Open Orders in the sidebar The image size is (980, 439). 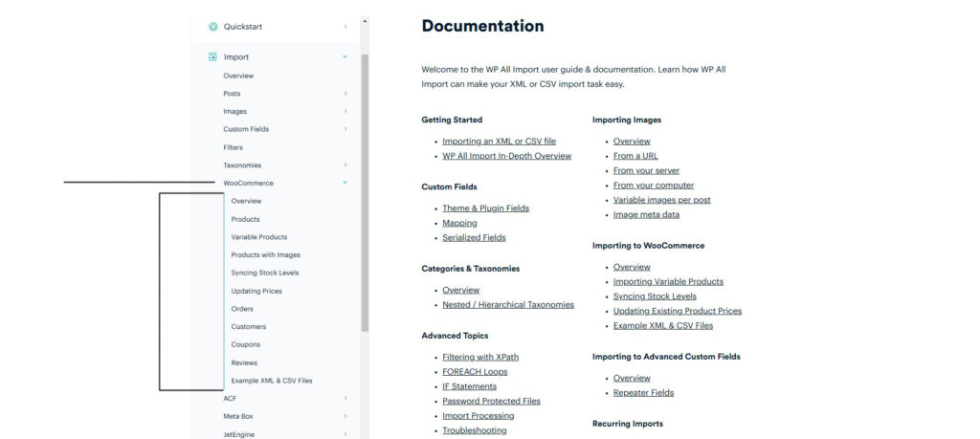pos(242,309)
